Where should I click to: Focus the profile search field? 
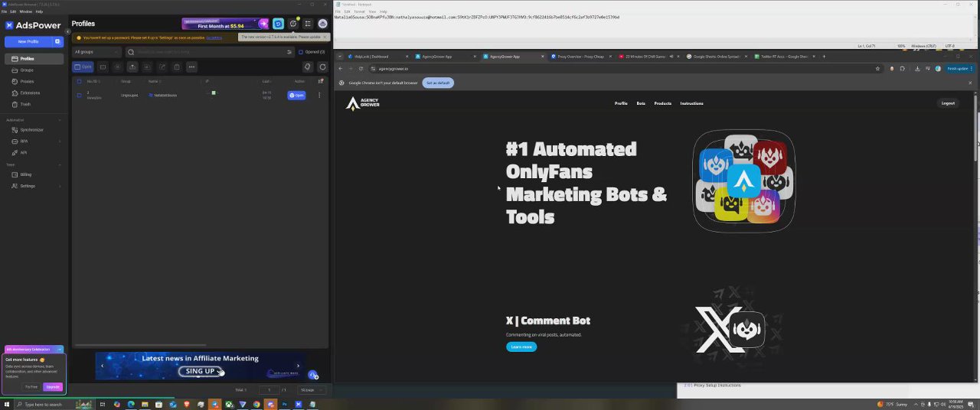(207, 52)
